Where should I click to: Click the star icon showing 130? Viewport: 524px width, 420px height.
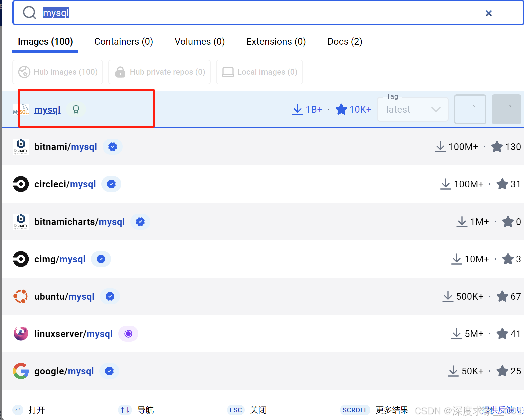click(497, 147)
